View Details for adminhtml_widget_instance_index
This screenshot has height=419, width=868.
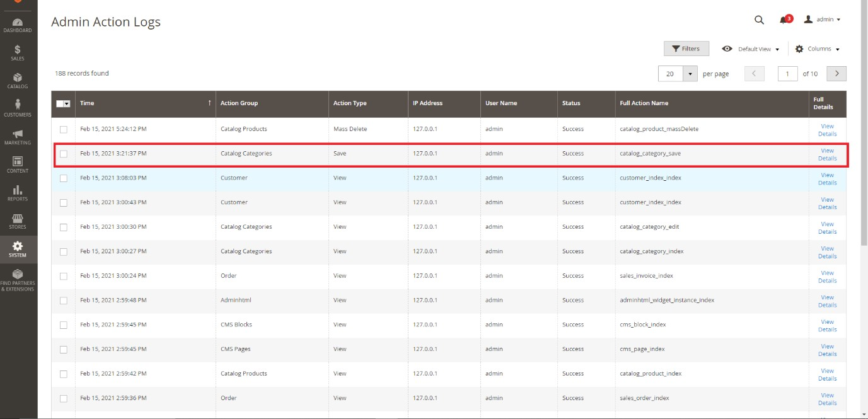[x=827, y=301]
